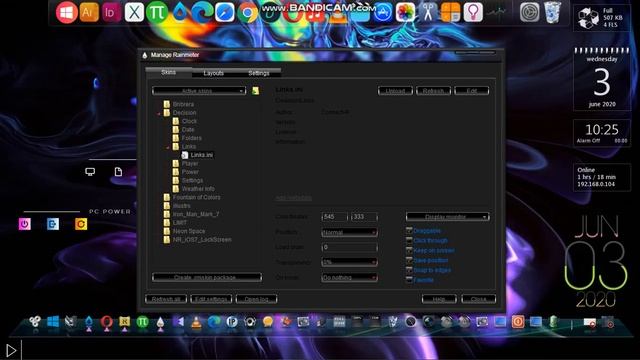Open Windows start icon in bottom dock
Image resolution: width=640 pixels, height=360 pixels.
pyautogui.click(x=53, y=322)
